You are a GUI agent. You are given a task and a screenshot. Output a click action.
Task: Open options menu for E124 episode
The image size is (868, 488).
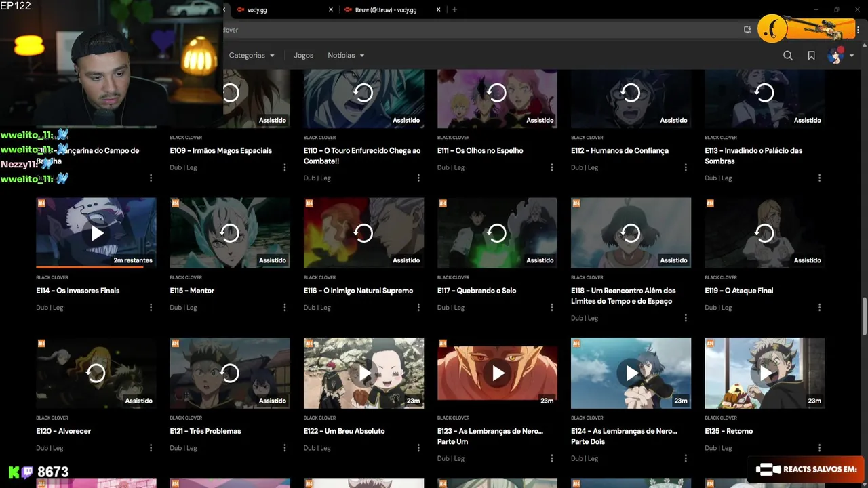coord(686,458)
